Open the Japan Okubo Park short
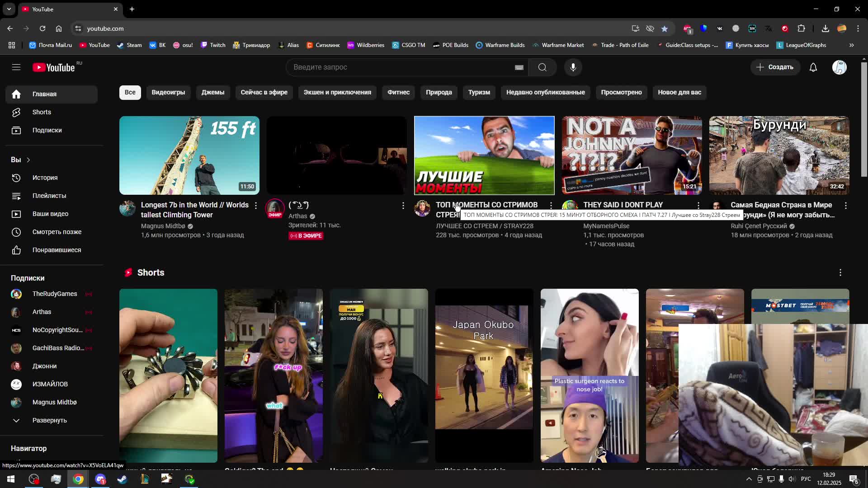Image resolution: width=868 pixels, height=488 pixels. (x=484, y=375)
